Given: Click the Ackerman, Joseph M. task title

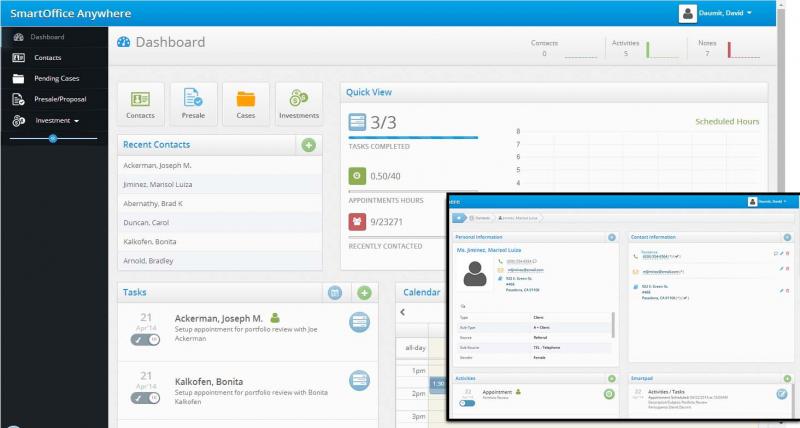Looking at the screenshot, I should [x=218, y=318].
